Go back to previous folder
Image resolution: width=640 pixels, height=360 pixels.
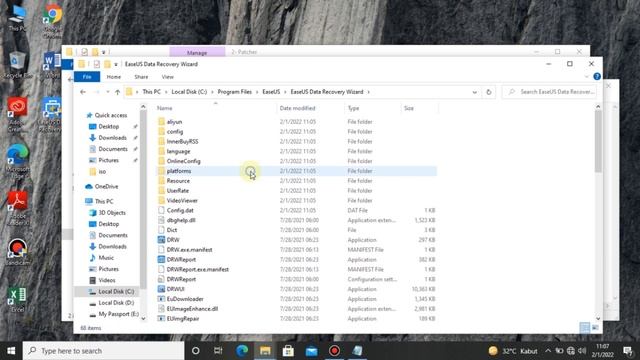tap(83, 92)
